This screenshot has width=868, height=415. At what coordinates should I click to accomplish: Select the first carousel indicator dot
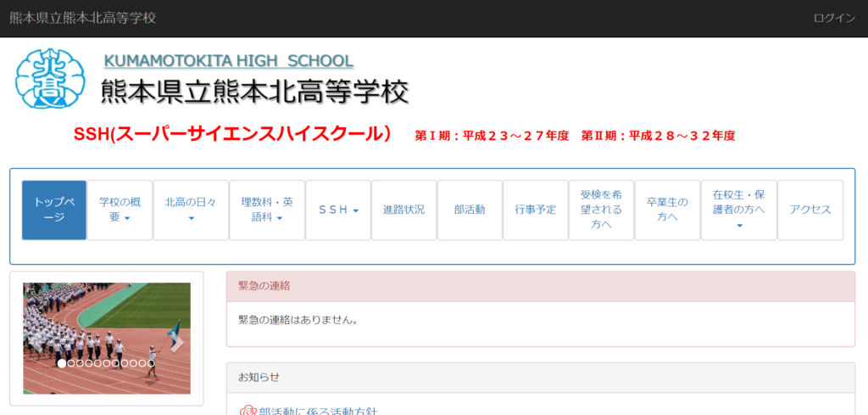click(x=61, y=363)
